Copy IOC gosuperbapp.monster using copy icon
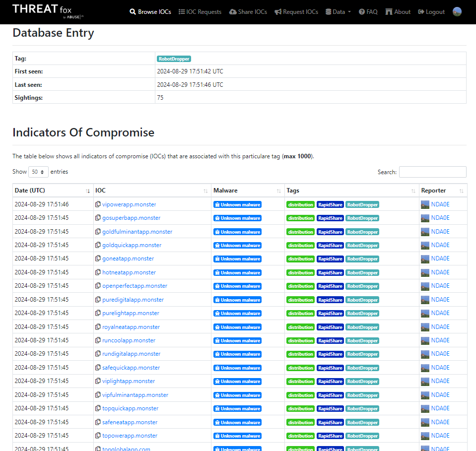 (x=98, y=218)
